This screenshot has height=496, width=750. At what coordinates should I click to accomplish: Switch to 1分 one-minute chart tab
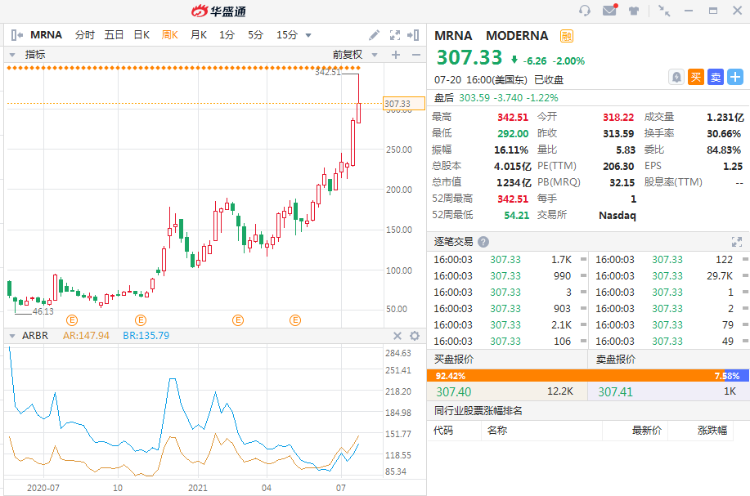tap(227, 35)
